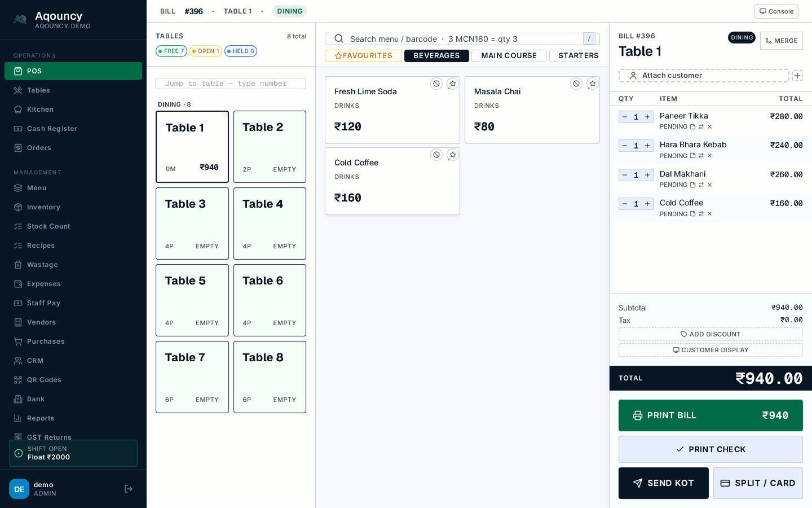Click the transfer arrows icon for Hara Bhara Kebab
The width and height of the screenshot is (812, 508).
(701, 156)
